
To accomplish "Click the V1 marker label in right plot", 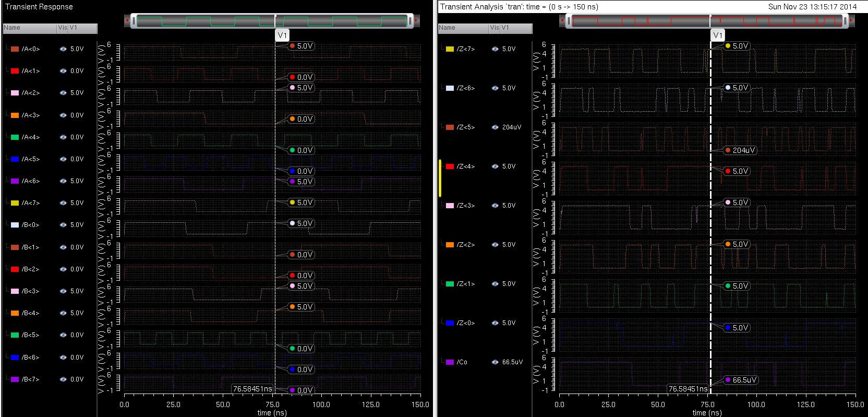I will pyautogui.click(x=718, y=35).
